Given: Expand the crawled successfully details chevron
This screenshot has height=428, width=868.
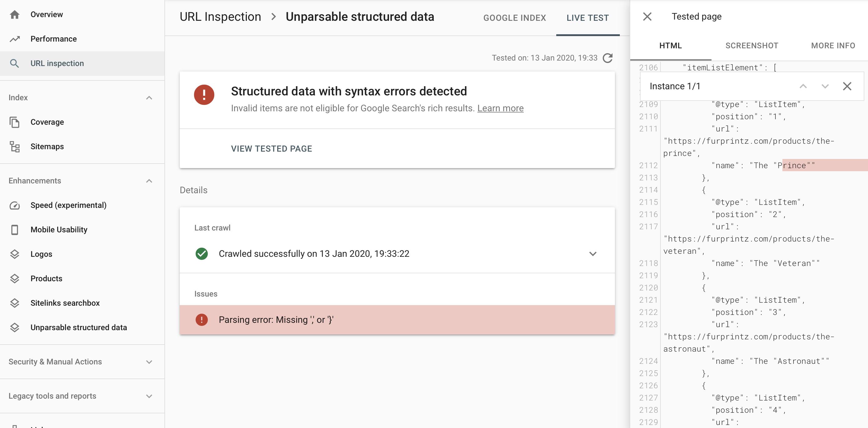Looking at the screenshot, I should (x=593, y=254).
